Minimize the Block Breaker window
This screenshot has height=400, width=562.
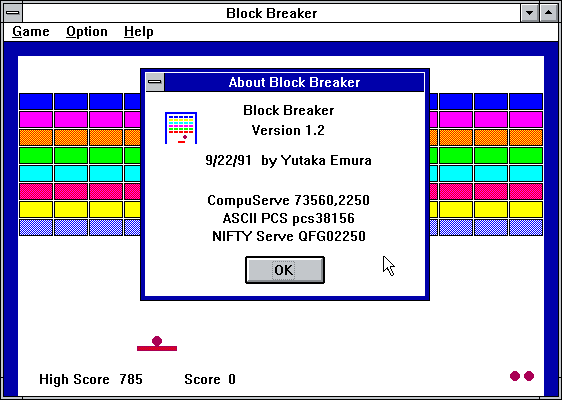point(529,13)
